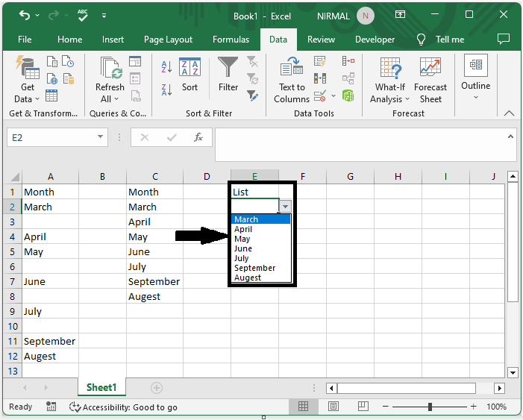Click Consolidate icon
Image resolution: width=523 pixels, height=420 pixels.
pos(348,61)
